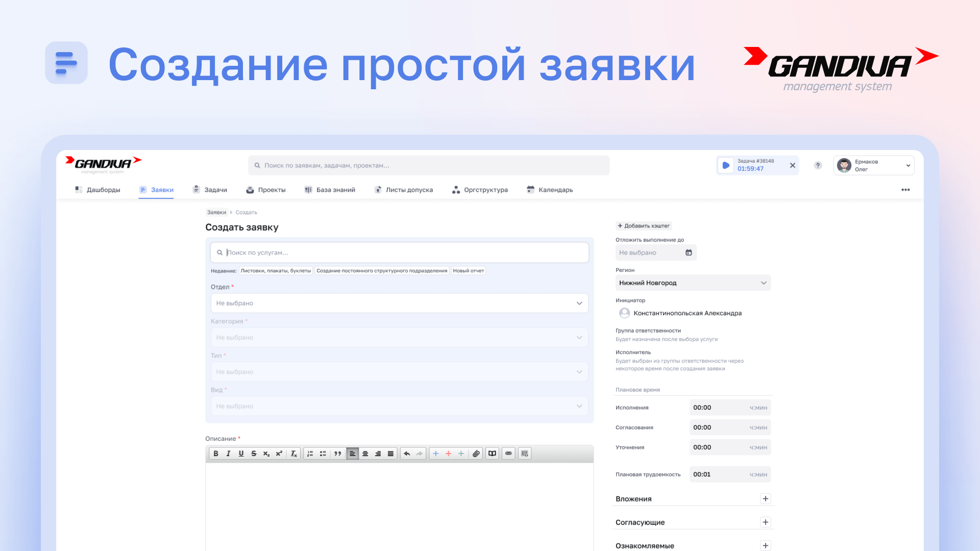This screenshot has height=551, width=980.
Task: Click the blue plus editor icon
Action: click(x=435, y=454)
